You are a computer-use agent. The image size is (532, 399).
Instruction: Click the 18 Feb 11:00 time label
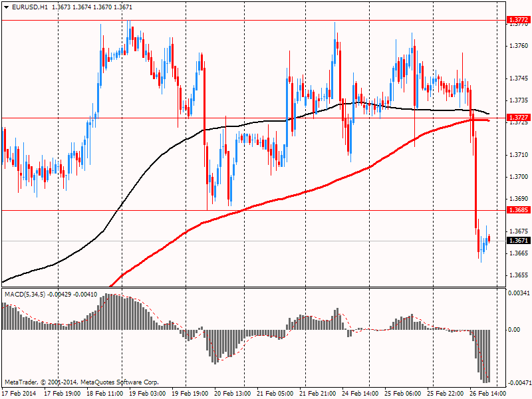pyautogui.click(x=104, y=394)
